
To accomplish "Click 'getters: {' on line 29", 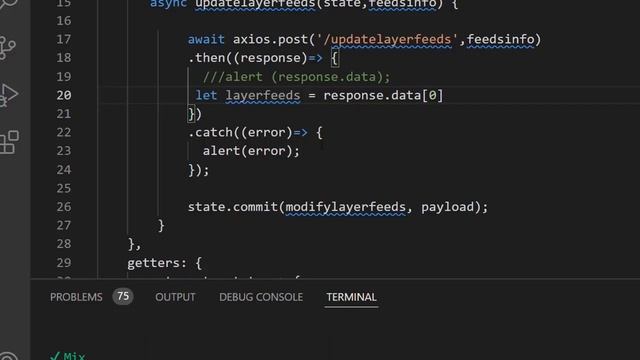I will 164,263.
